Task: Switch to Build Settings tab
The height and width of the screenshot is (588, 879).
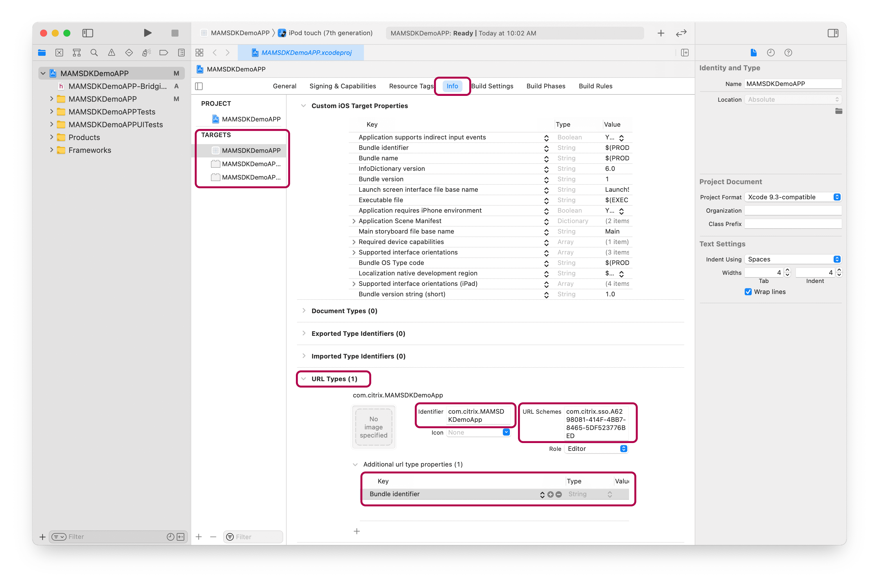Action: click(x=493, y=86)
